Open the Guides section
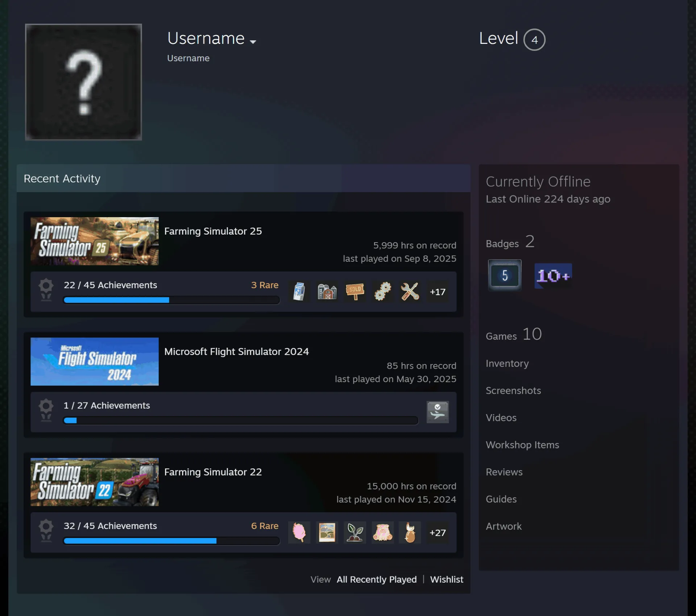 tap(501, 499)
